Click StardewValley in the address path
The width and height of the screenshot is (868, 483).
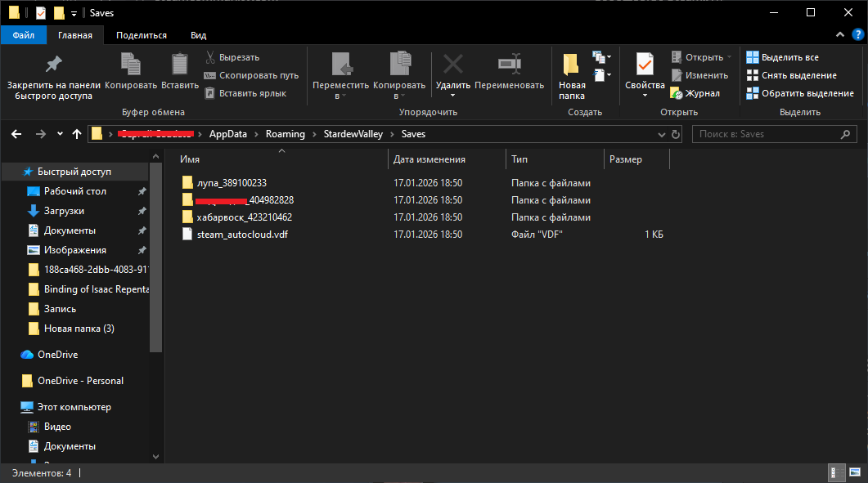tap(353, 134)
